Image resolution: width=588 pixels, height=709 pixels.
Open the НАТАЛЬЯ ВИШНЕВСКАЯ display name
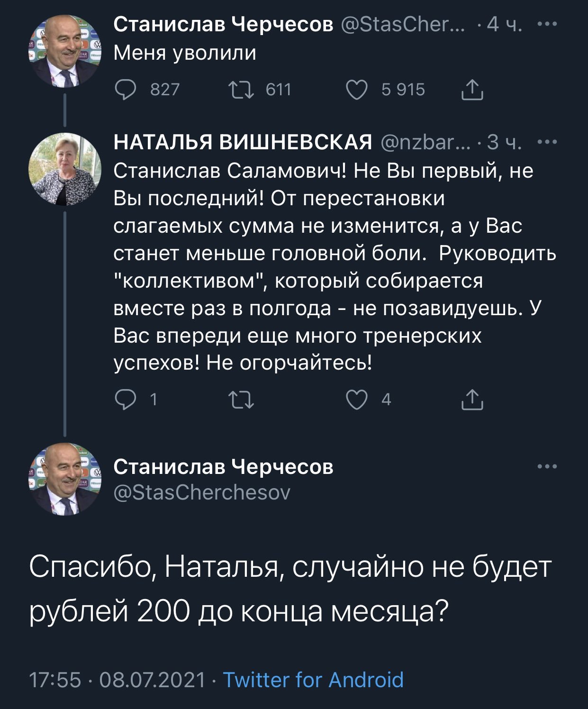point(243,142)
